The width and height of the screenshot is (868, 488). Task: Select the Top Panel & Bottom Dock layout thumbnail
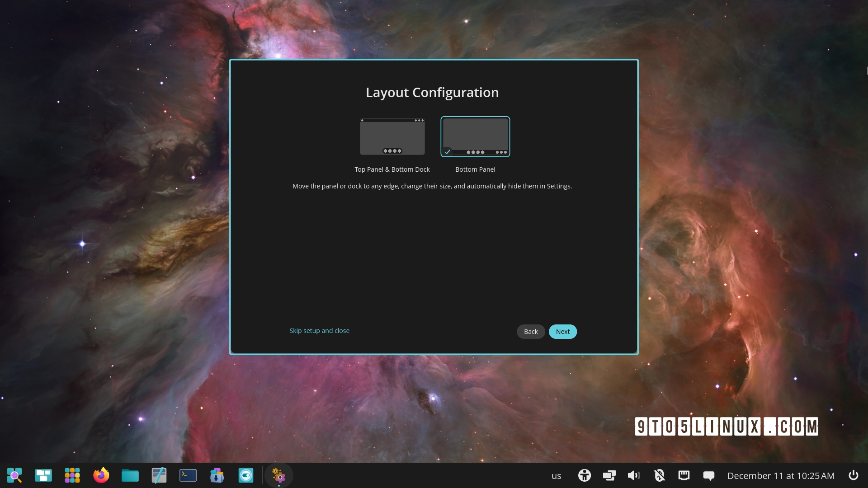(392, 137)
